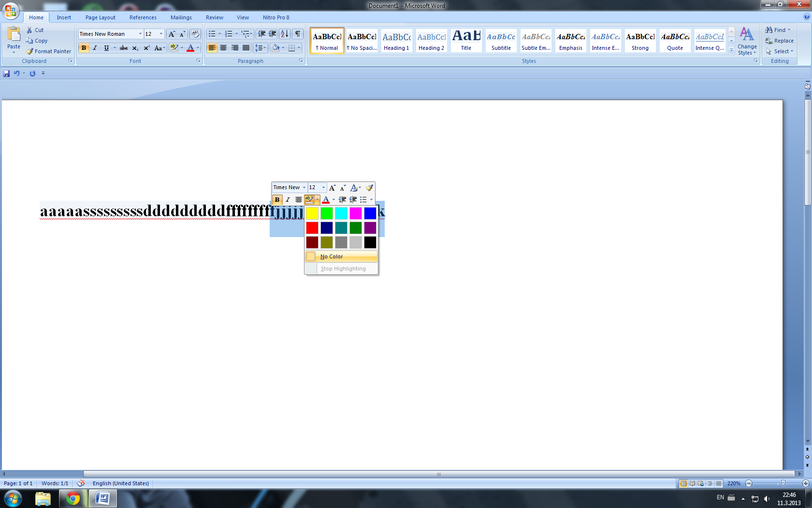Switch to the Mailings tab
812x508 pixels.
(x=181, y=17)
